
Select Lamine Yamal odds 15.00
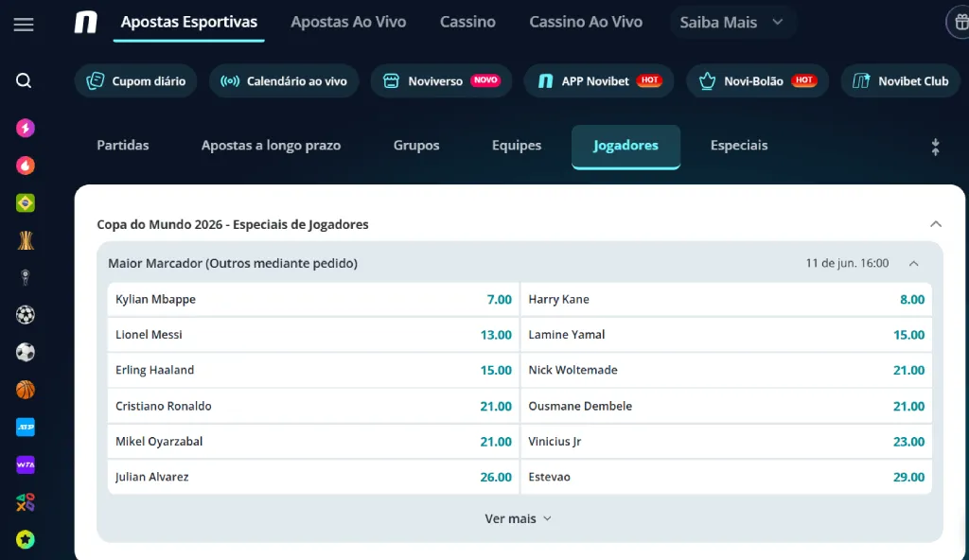(726, 335)
